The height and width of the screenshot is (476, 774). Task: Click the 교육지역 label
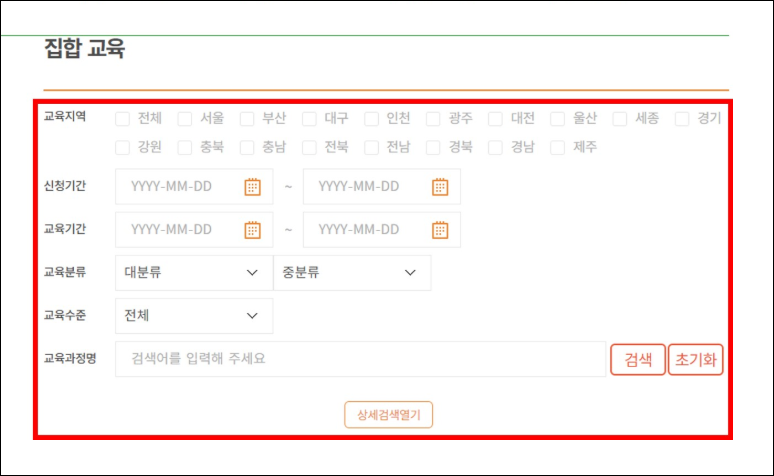click(65, 117)
